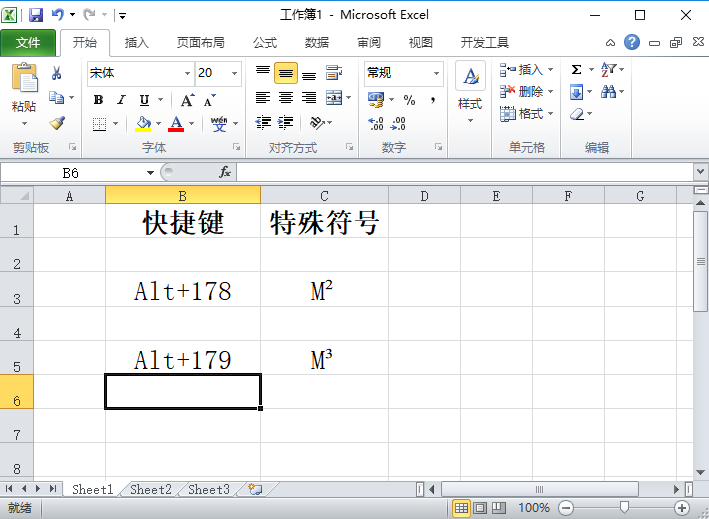Expand the formula bar

pyautogui.click(x=700, y=172)
